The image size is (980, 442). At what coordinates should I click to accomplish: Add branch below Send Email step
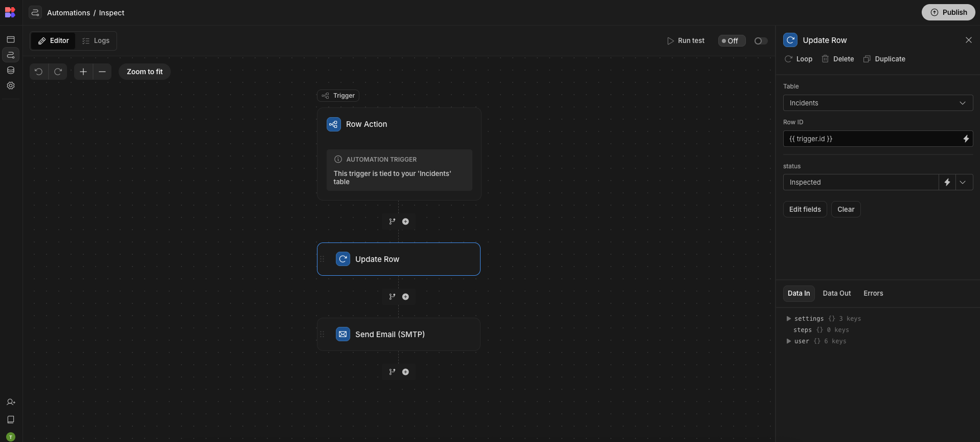click(x=392, y=372)
